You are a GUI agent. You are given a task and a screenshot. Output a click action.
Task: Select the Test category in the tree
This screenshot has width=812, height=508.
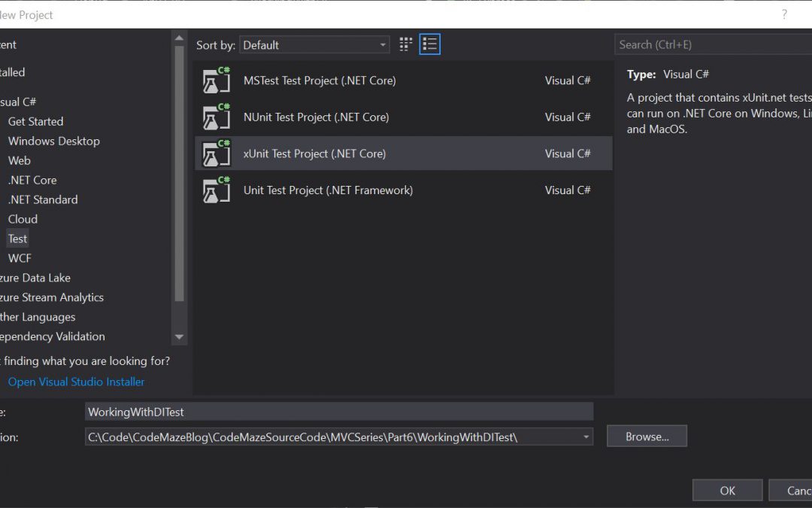pos(17,239)
